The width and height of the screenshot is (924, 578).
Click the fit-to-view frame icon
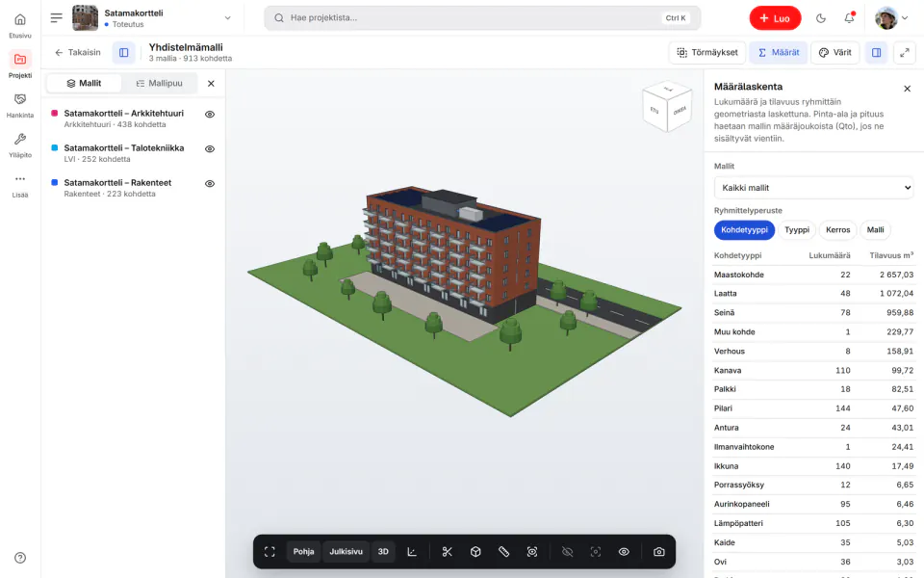click(269, 552)
